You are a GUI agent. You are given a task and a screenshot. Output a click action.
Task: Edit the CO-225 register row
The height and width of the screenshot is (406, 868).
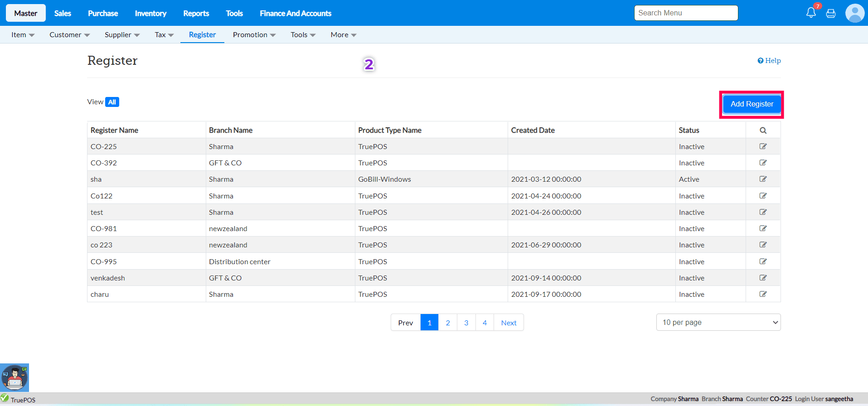[763, 146]
